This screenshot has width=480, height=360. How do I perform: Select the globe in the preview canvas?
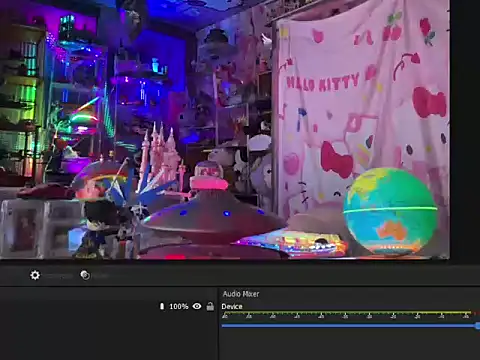point(390,211)
